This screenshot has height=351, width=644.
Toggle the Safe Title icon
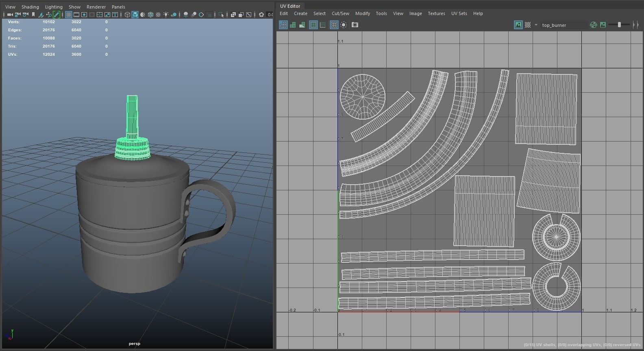tap(115, 15)
